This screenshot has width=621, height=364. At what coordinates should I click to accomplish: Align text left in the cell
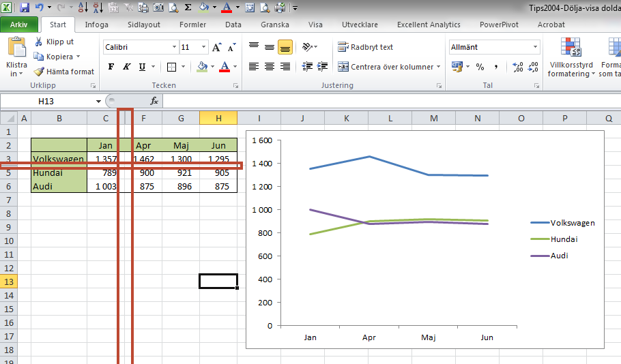[x=254, y=67]
